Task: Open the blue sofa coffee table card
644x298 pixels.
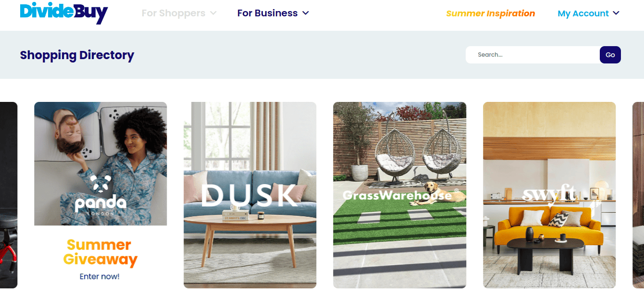Action: tap(250, 195)
